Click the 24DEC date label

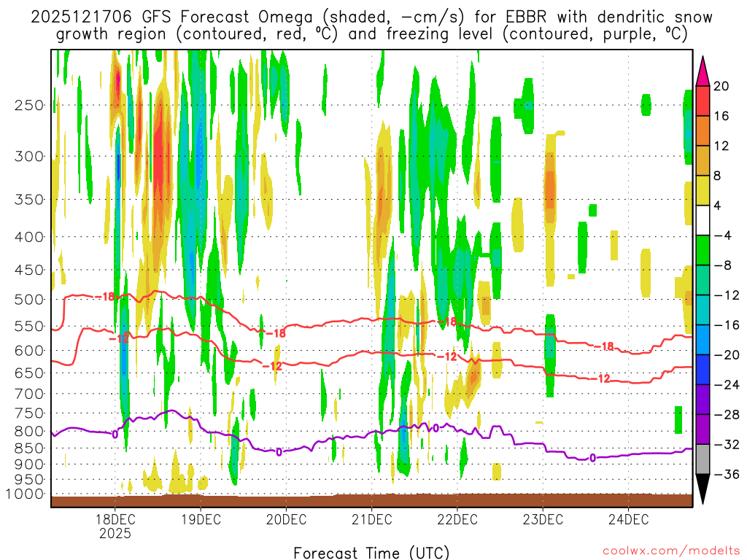(628, 519)
